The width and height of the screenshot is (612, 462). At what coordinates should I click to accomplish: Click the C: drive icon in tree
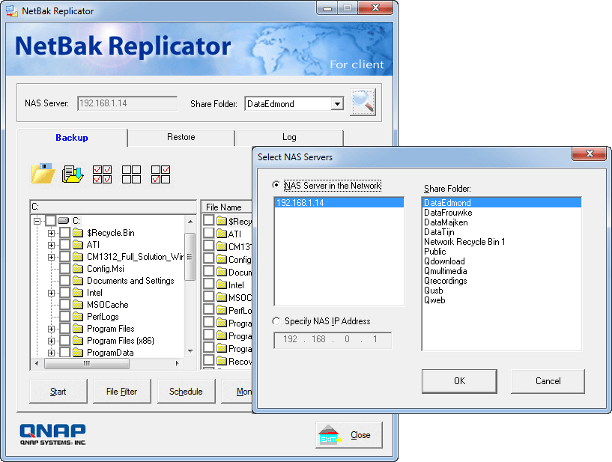(x=63, y=221)
